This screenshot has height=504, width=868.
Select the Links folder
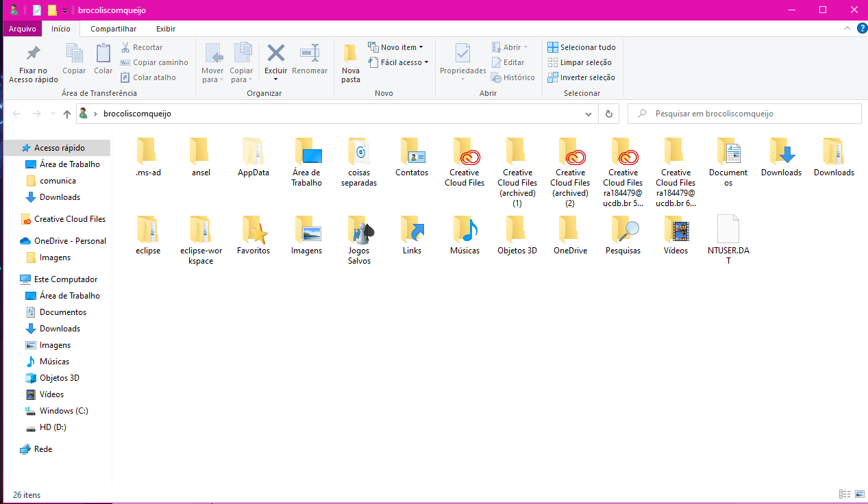pos(412,235)
